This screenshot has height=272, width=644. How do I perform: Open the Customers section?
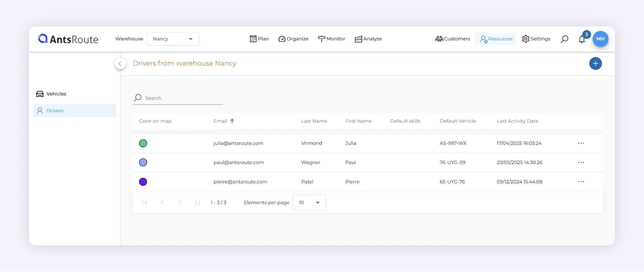[x=452, y=39]
